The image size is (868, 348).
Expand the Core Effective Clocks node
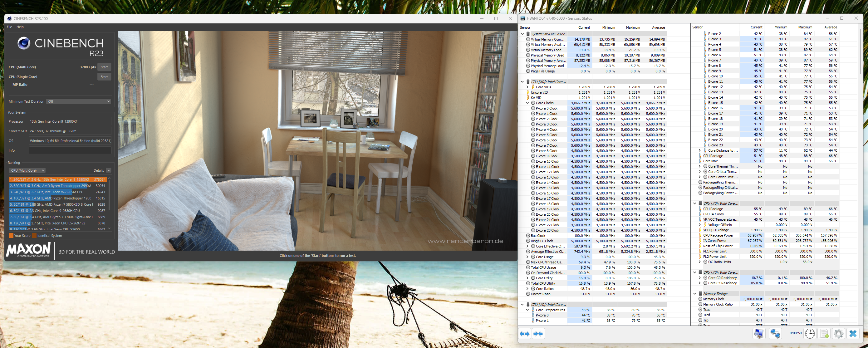[527, 246]
